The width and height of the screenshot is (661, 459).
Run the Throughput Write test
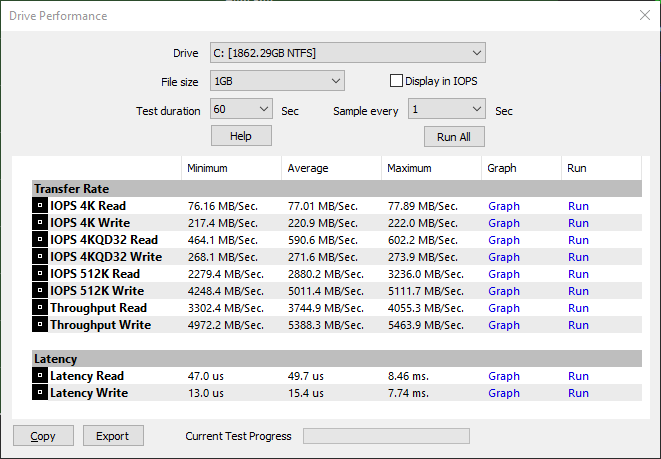point(578,325)
